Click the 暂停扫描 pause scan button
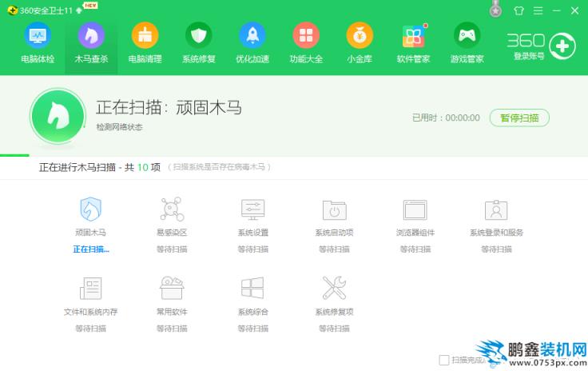Screen dimensions: 588x371 tap(519, 118)
